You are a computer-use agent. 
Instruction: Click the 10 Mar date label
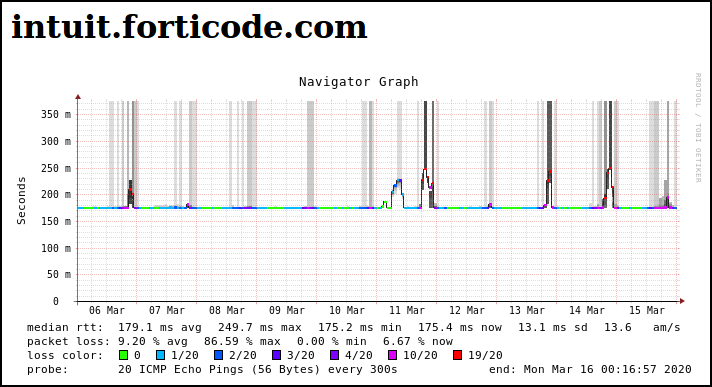click(x=346, y=310)
